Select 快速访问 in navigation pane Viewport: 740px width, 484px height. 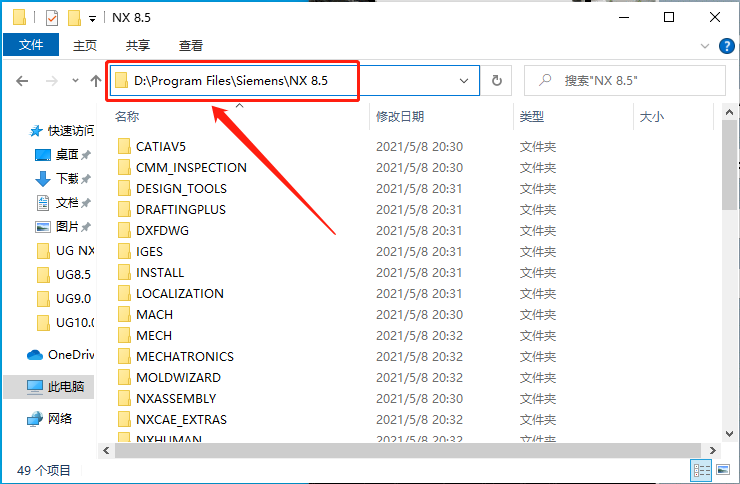click(x=61, y=131)
